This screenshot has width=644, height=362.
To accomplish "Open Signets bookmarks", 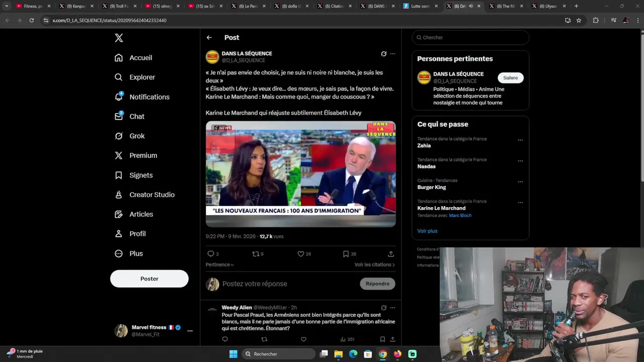I will point(134,175).
